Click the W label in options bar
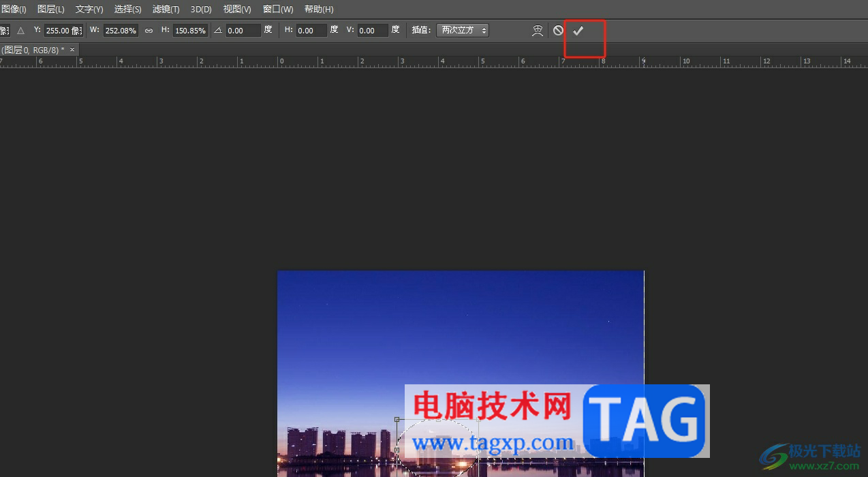This screenshot has width=868, height=477. tap(94, 30)
